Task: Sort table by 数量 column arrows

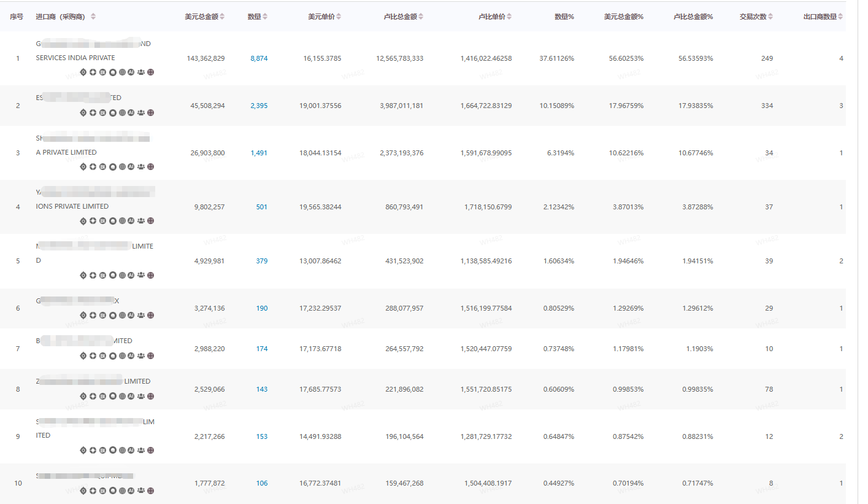Action: click(x=264, y=17)
